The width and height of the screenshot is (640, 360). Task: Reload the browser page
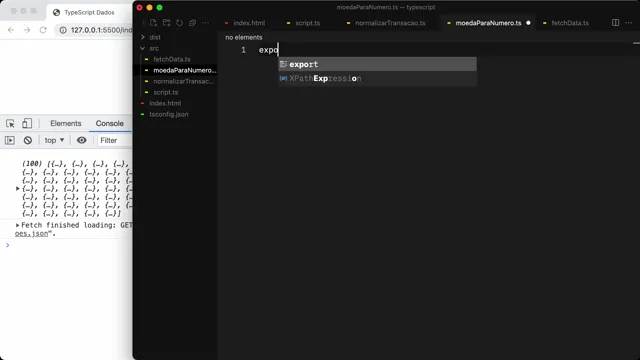pyautogui.click(x=43, y=30)
